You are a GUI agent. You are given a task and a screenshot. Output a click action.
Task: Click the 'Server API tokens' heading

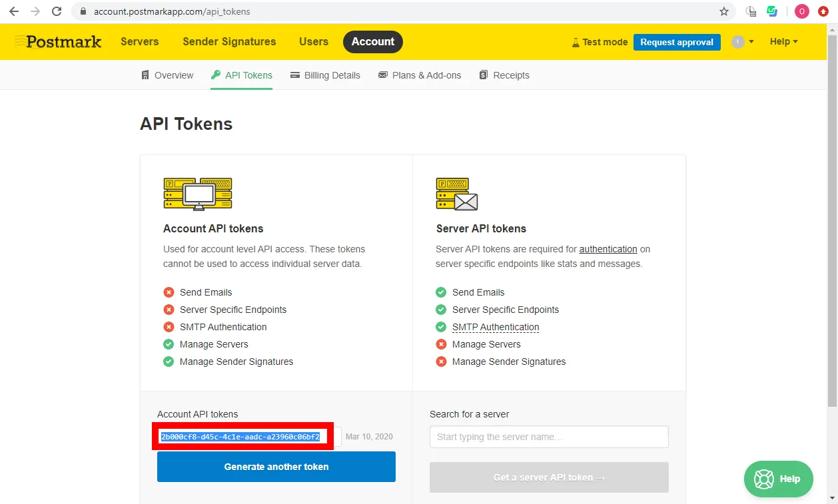click(x=481, y=228)
